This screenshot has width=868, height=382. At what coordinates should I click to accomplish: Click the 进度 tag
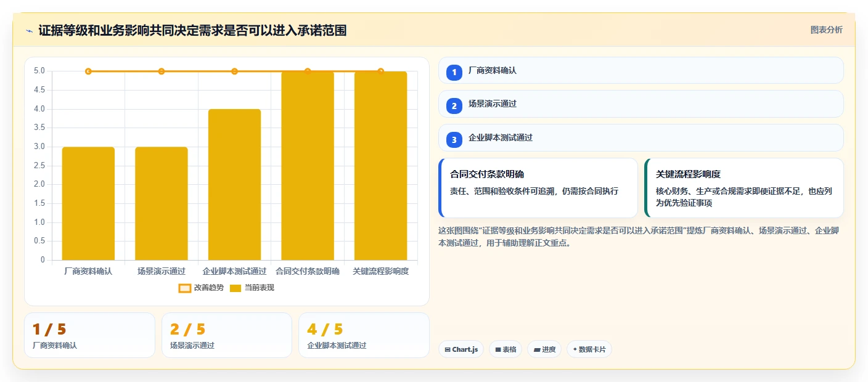[544, 349]
